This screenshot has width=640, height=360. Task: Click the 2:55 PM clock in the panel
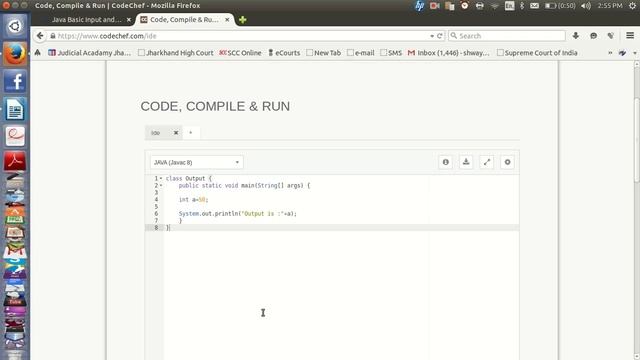coord(610,6)
